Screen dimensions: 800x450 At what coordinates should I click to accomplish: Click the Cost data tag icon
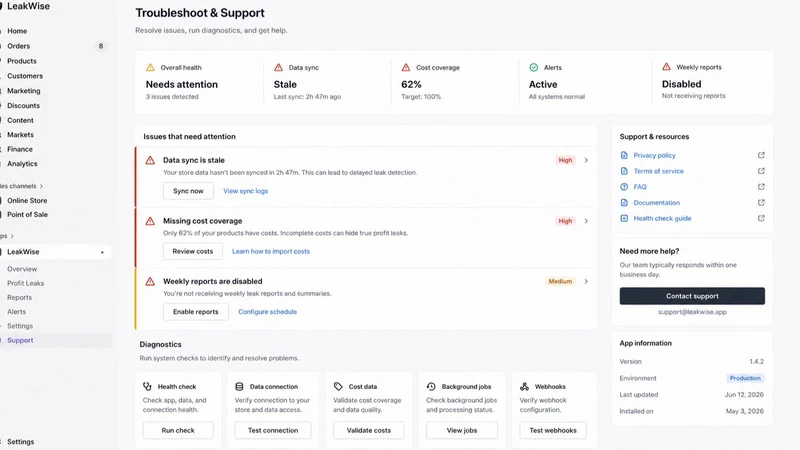[338, 387]
